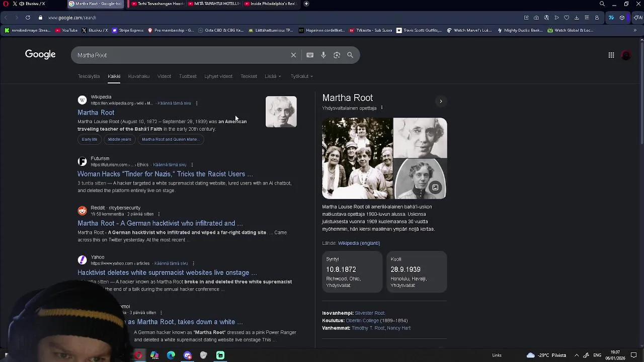The width and height of the screenshot is (644, 362).
Task: Open the Google apps grid
Action: 611,55
